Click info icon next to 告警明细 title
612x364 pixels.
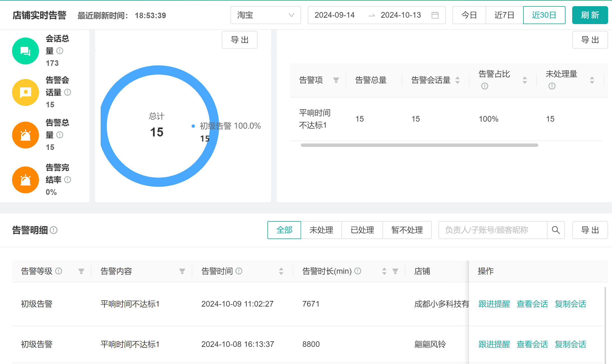[x=54, y=230]
